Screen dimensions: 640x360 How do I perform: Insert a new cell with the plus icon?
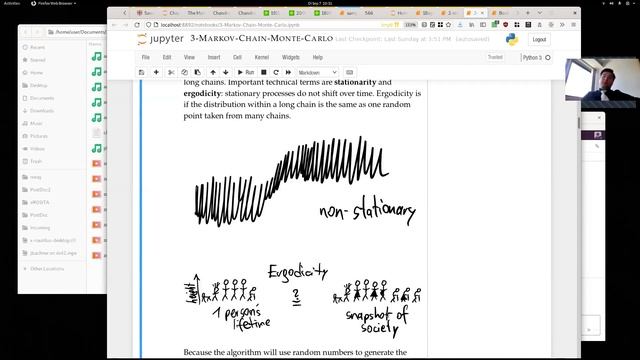coord(156,72)
